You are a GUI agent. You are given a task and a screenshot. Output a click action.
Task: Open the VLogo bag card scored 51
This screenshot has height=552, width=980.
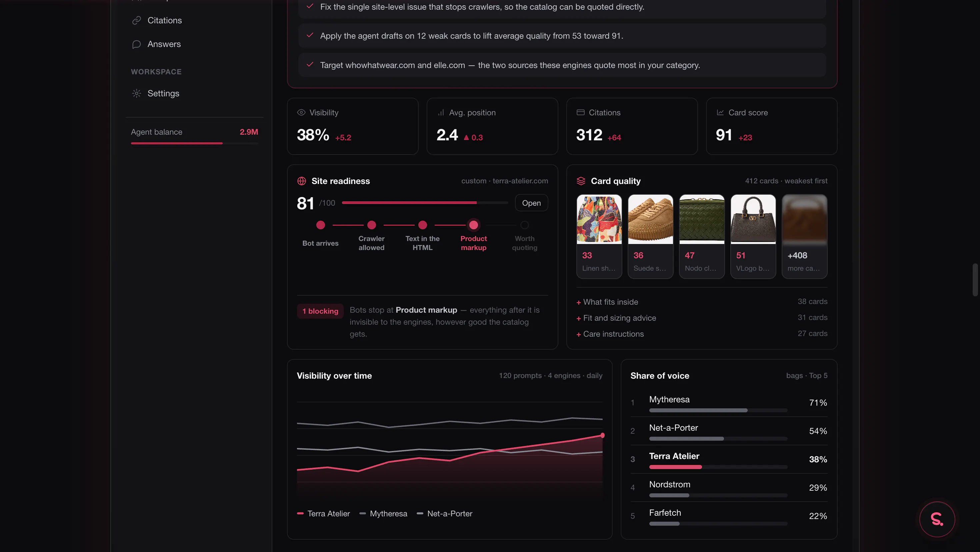click(753, 236)
